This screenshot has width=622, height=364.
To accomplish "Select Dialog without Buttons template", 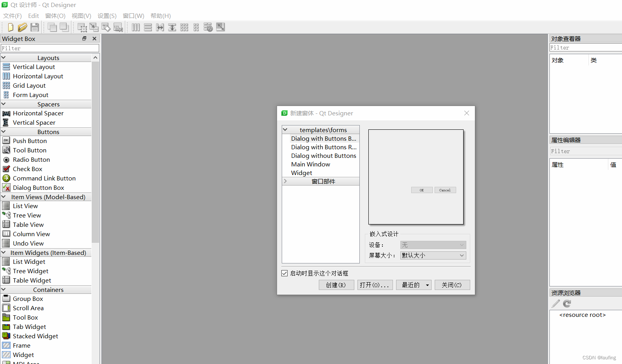I will (323, 156).
